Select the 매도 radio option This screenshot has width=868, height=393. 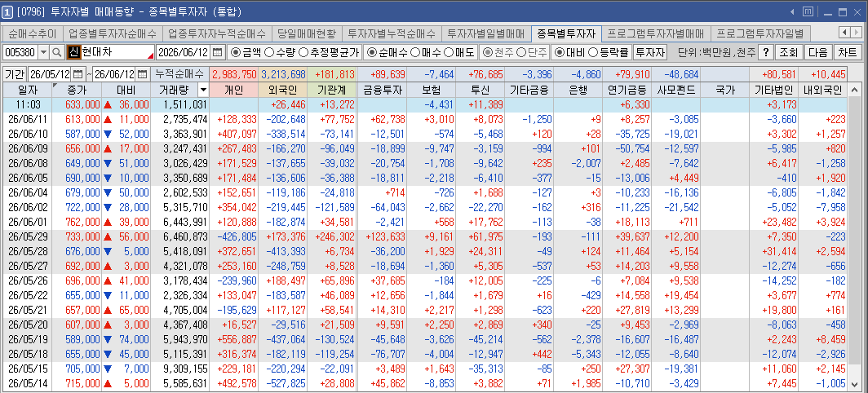[449, 52]
